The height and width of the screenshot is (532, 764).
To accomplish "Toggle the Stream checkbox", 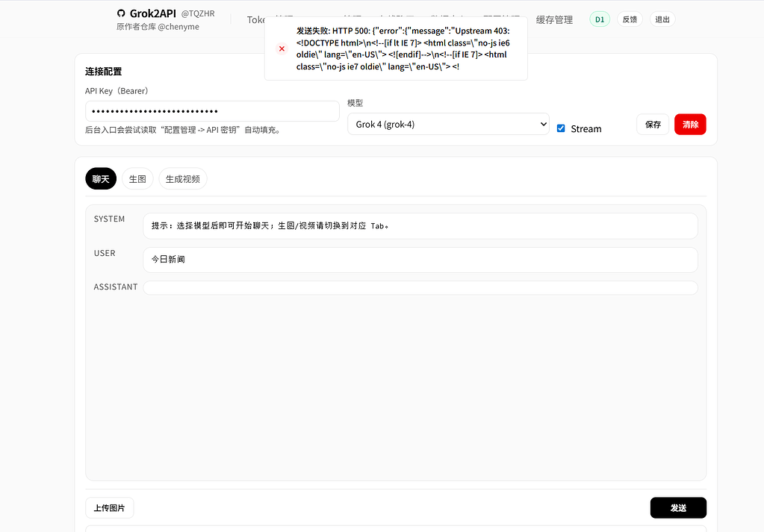I will [x=561, y=128].
